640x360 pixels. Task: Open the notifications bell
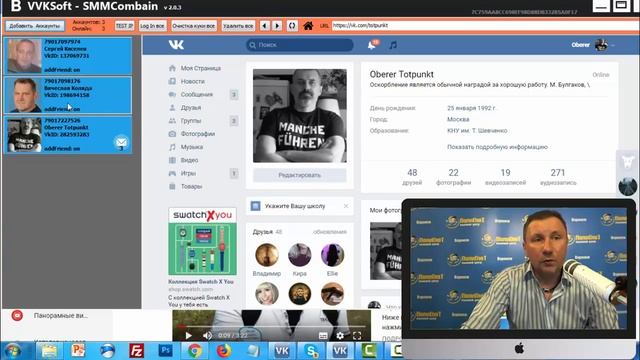[x=372, y=45]
